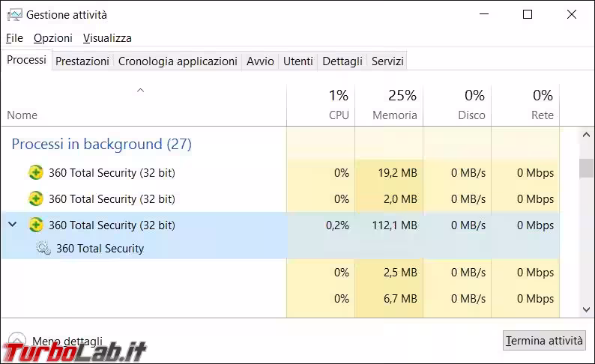This screenshot has width=595, height=364.
Task: Switch to Cronologia applicazioni tab
Action: point(178,61)
